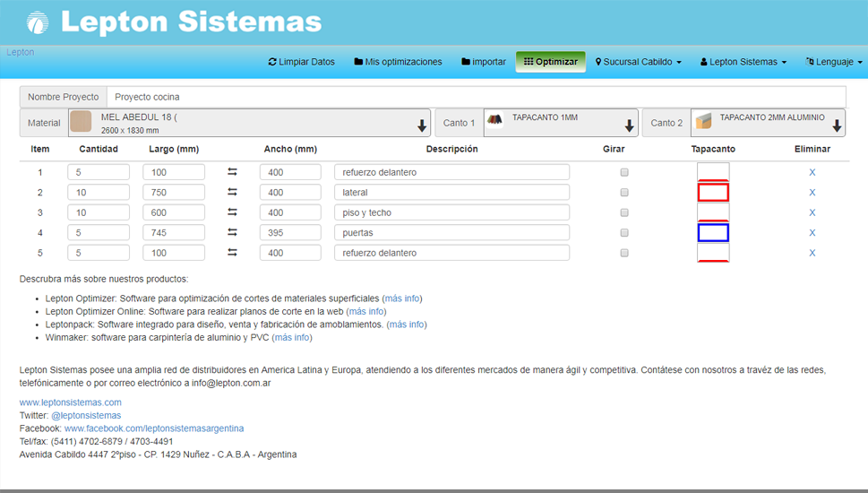This screenshot has width=868, height=493.
Task: Check Girar for item 5
Action: pyautogui.click(x=624, y=253)
